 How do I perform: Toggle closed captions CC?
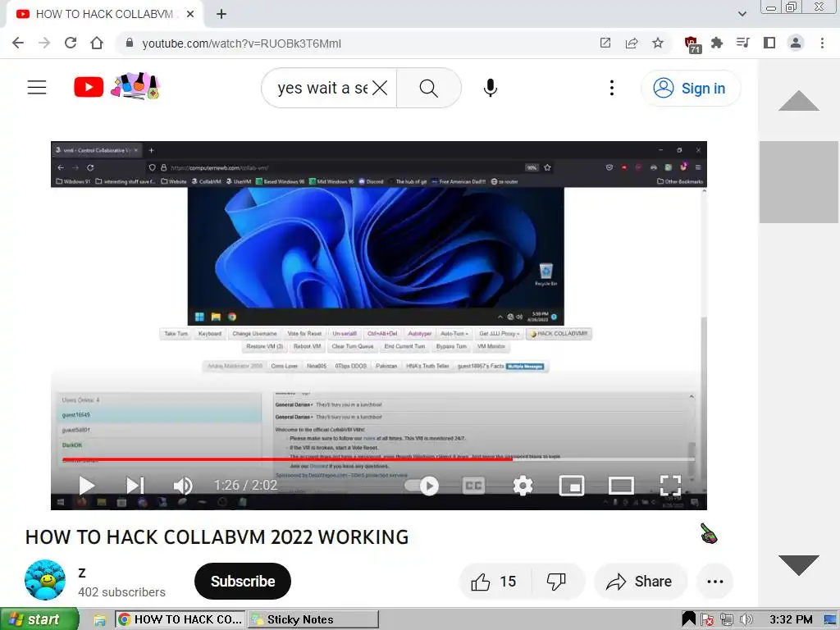pos(473,486)
